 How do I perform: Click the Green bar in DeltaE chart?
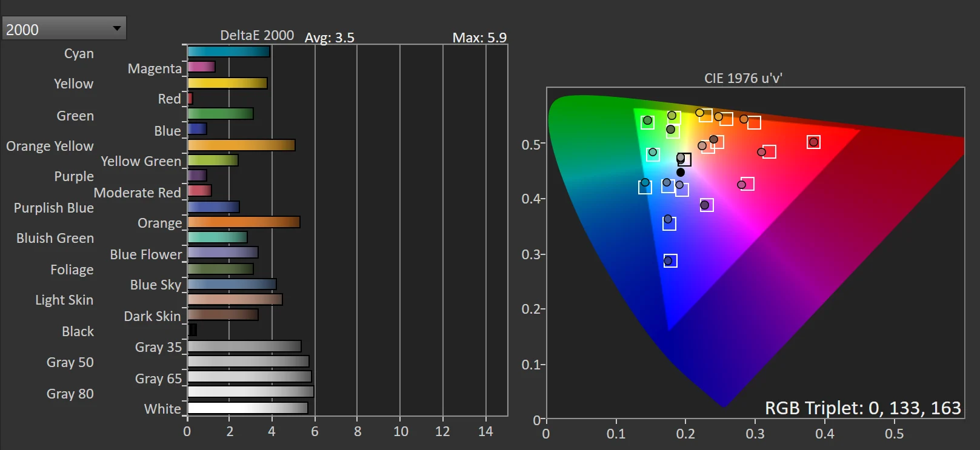pyautogui.click(x=221, y=114)
